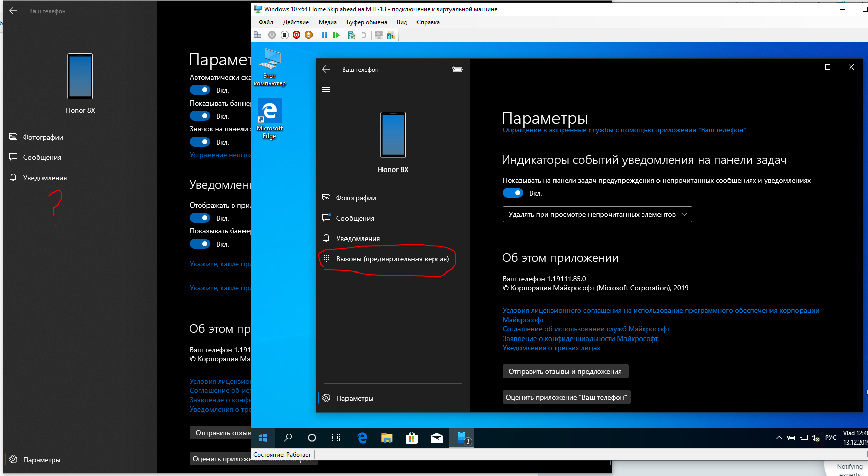The image size is (868, 476).
Task: Open Уведомления о третьих лицах link in VM
Action: click(x=551, y=348)
